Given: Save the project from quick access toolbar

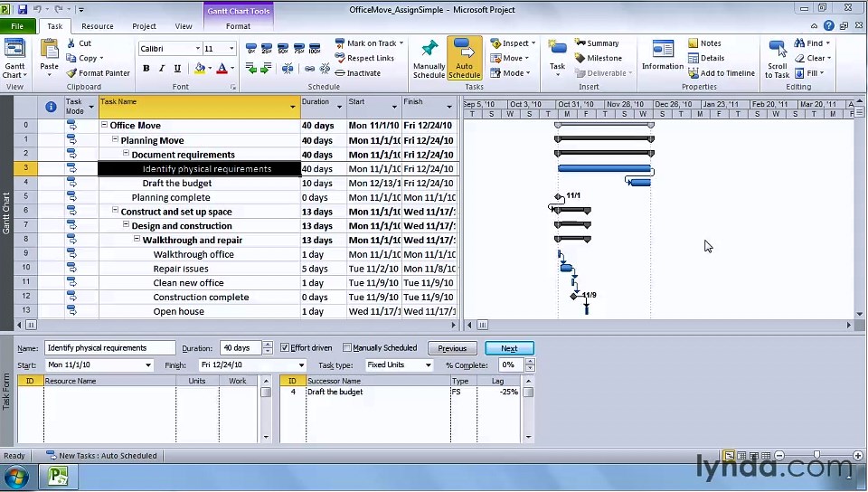Looking at the screenshot, I should 23,9.
